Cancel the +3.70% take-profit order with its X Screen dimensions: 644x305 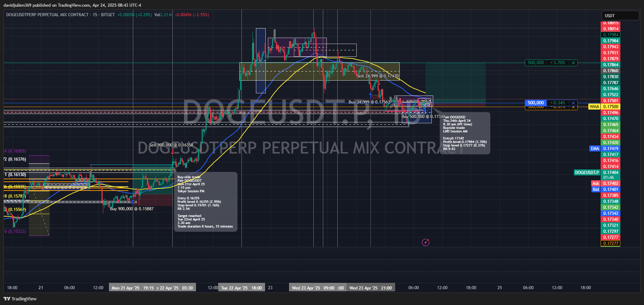[x=573, y=63]
